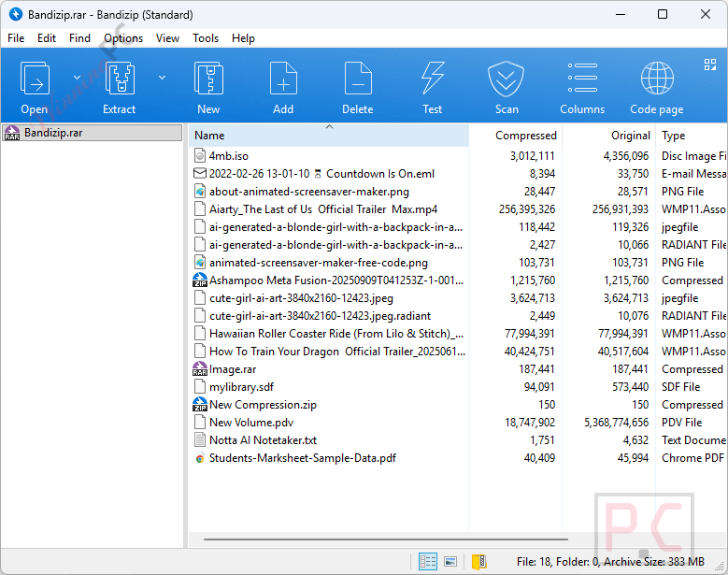Select How To Train Your Dragon trailer file

click(x=337, y=352)
